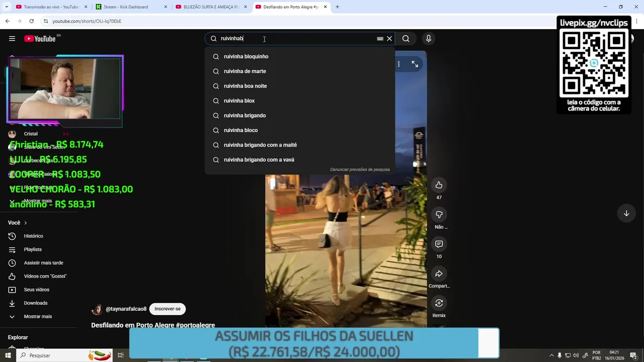Image resolution: width=644 pixels, height=362 pixels.
Task: Go back in the browser
Action: pyautogui.click(x=7, y=21)
